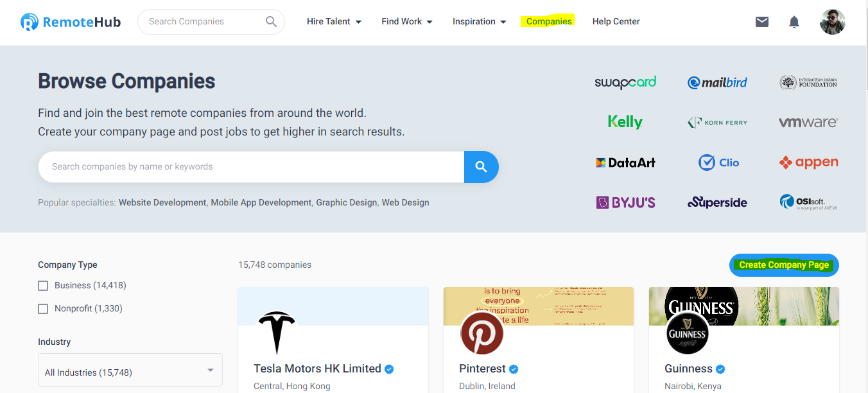Click the Create Company Page button
The image size is (868, 393).
[784, 265]
